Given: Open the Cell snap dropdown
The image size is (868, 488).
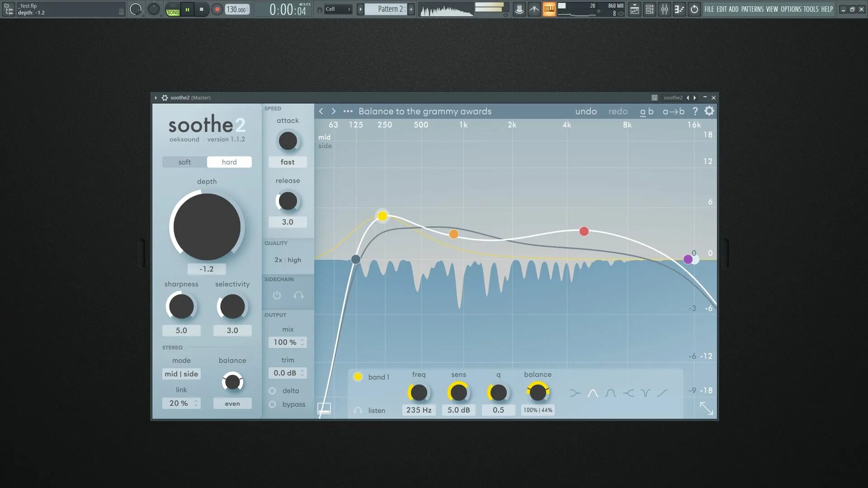Looking at the screenshot, I should pos(338,9).
